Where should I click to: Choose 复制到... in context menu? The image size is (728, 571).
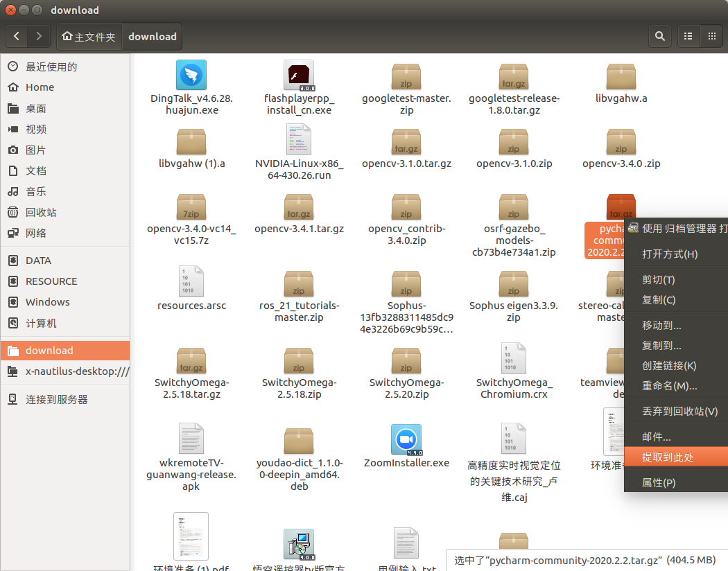point(676,346)
